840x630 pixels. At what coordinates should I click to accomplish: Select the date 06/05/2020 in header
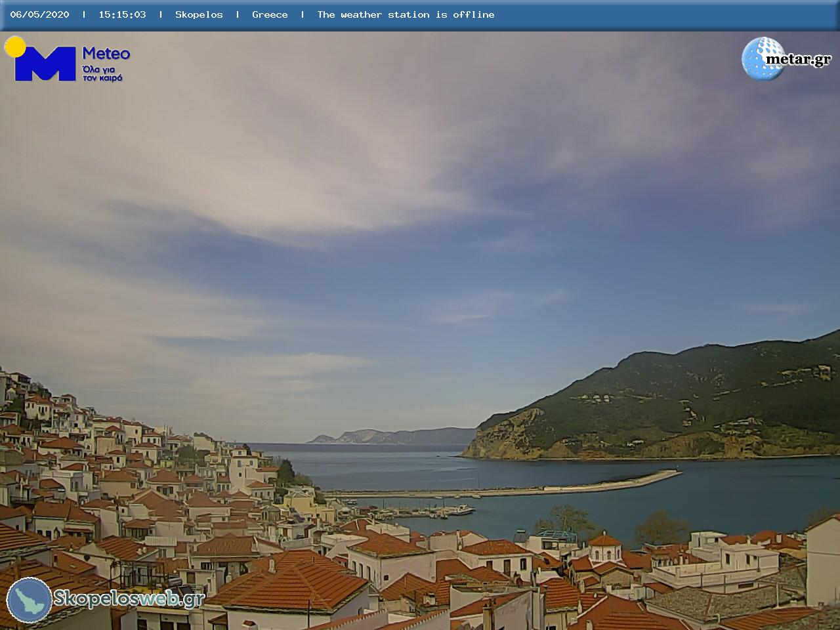[39, 14]
